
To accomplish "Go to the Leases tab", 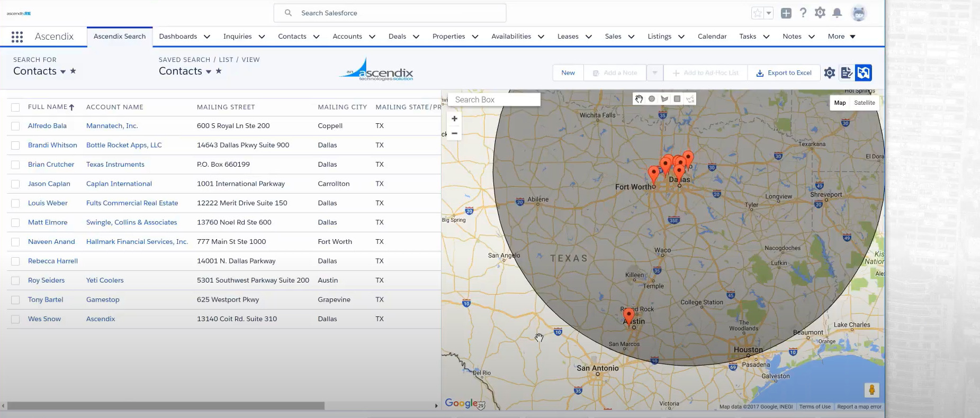I will [568, 37].
